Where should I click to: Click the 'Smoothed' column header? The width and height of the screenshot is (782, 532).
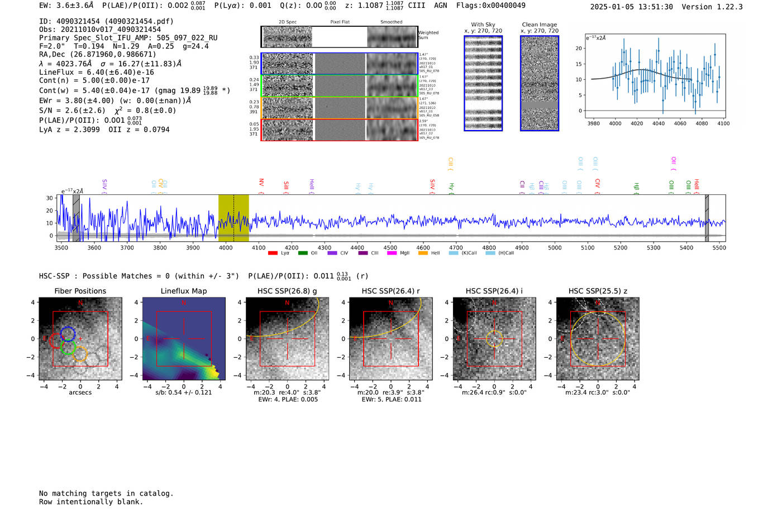click(392, 22)
